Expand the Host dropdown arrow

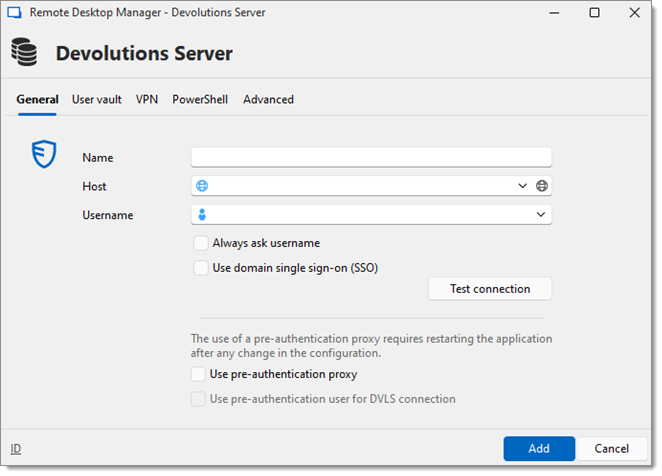pos(522,186)
